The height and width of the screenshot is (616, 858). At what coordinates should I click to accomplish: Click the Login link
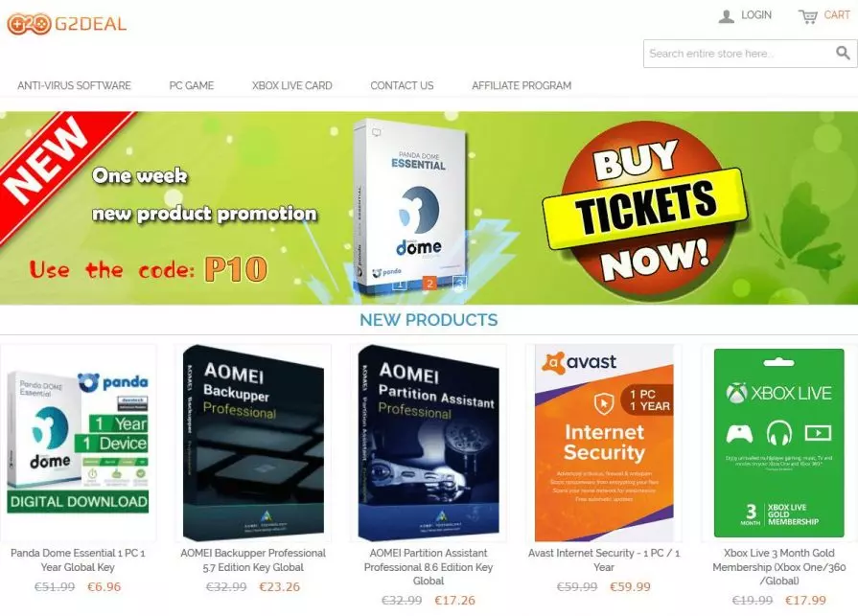click(756, 15)
